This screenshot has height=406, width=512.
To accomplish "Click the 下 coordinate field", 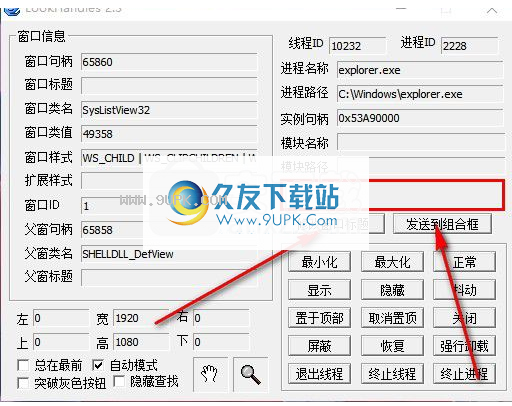I will coord(221,342).
